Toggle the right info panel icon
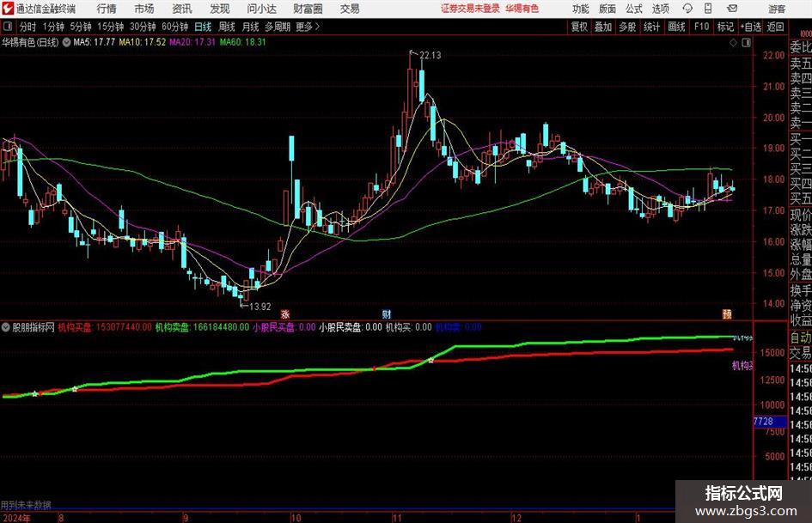Screen dimensions: 812x523 click(746, 43)
